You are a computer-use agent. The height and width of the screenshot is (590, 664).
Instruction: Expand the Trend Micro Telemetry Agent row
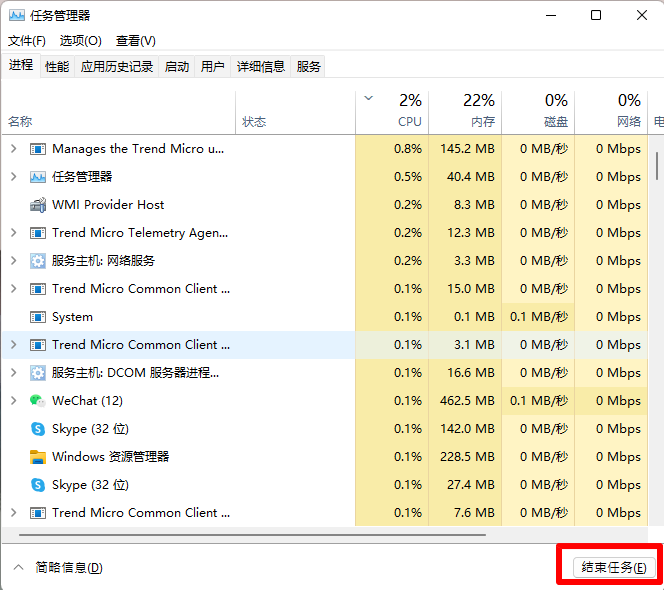pyautogui.click(x=13, y=233)
